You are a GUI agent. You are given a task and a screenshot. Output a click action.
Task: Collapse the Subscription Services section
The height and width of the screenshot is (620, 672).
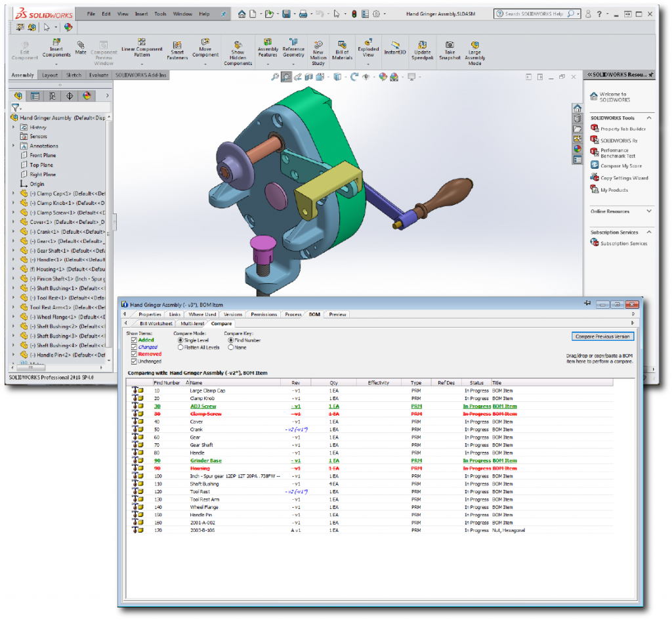649,232
